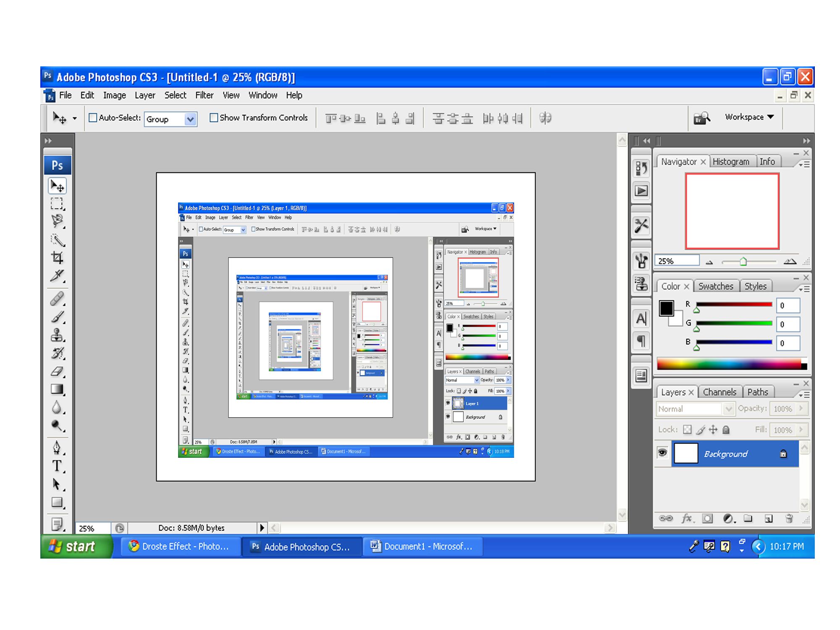
Task: Open the Character panel icon
Action: coord(641,319)
